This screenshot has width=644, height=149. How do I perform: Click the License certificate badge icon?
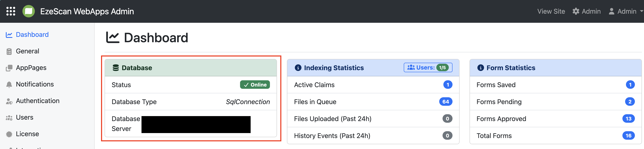coord(9,134)
